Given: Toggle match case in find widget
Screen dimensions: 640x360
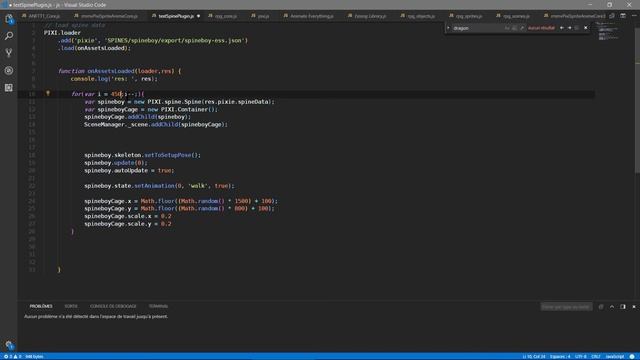Looking at the screenshot, I should [x=507, y=28].
